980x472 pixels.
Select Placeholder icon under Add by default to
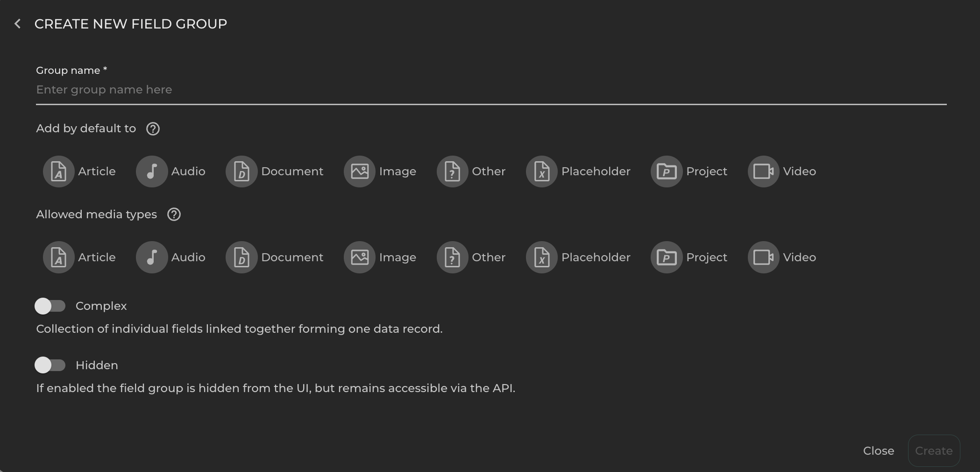pos(542,172)
